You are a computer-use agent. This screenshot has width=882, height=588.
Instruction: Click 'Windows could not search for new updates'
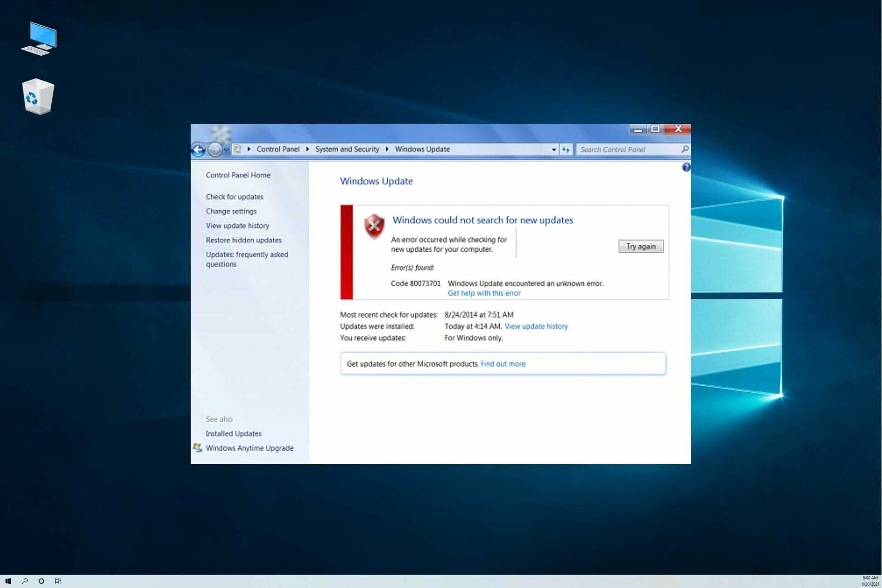(482, 220)
